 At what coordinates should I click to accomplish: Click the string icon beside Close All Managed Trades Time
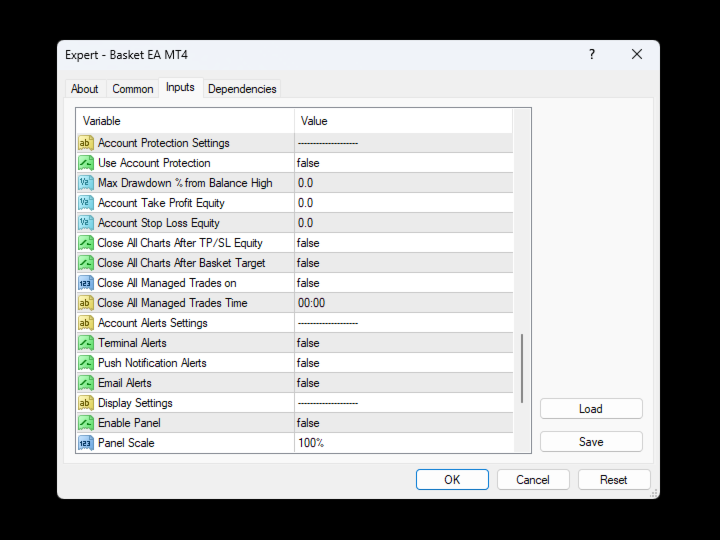85,303
